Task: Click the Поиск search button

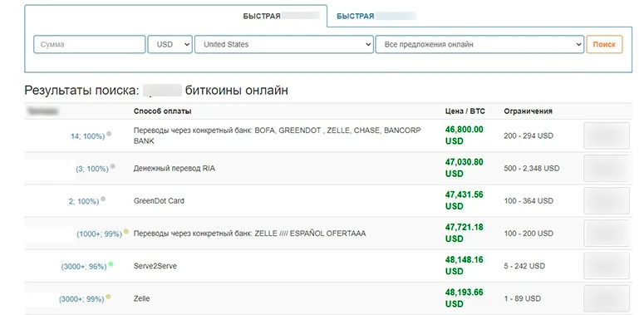Action: pos(604,44)
